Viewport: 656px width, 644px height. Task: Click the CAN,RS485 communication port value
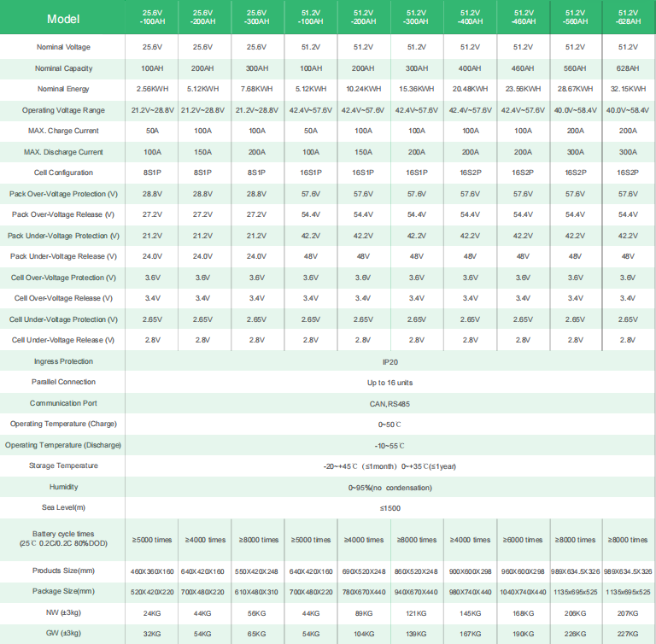[389, 404]
